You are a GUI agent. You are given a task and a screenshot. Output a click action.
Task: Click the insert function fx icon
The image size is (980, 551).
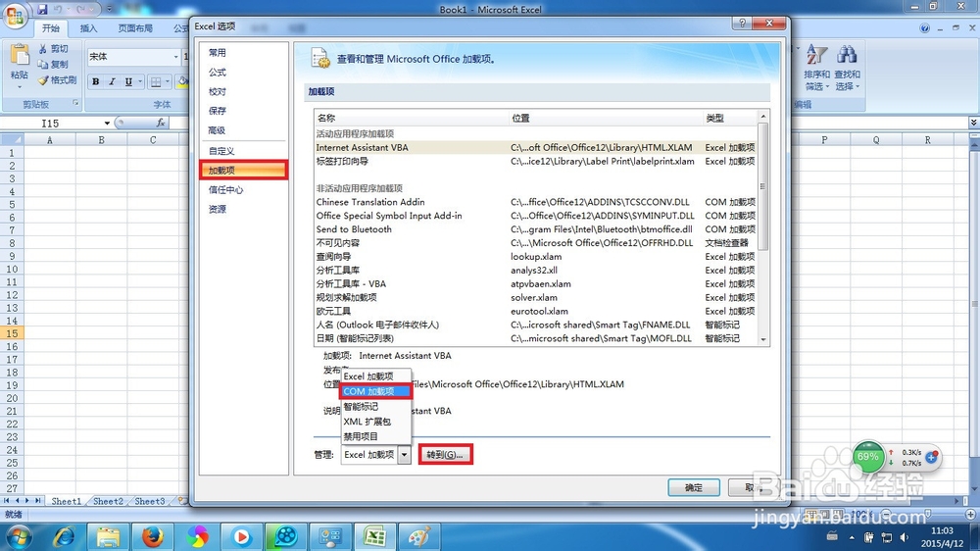161,123
